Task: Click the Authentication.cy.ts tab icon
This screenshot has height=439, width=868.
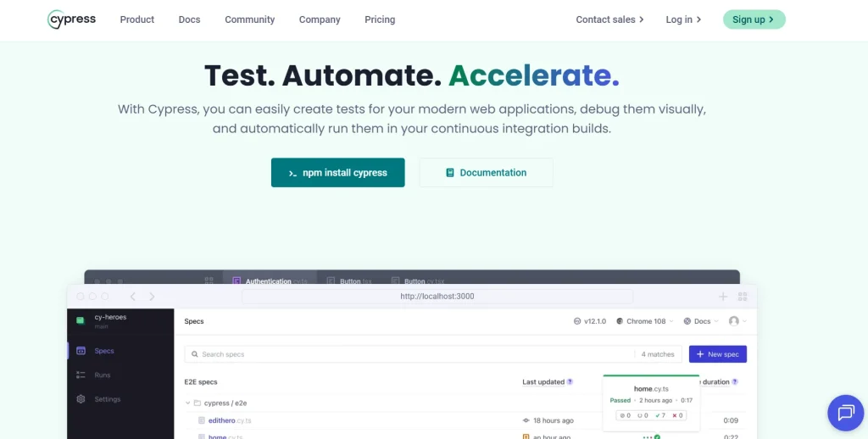Action: pos(237,281)
